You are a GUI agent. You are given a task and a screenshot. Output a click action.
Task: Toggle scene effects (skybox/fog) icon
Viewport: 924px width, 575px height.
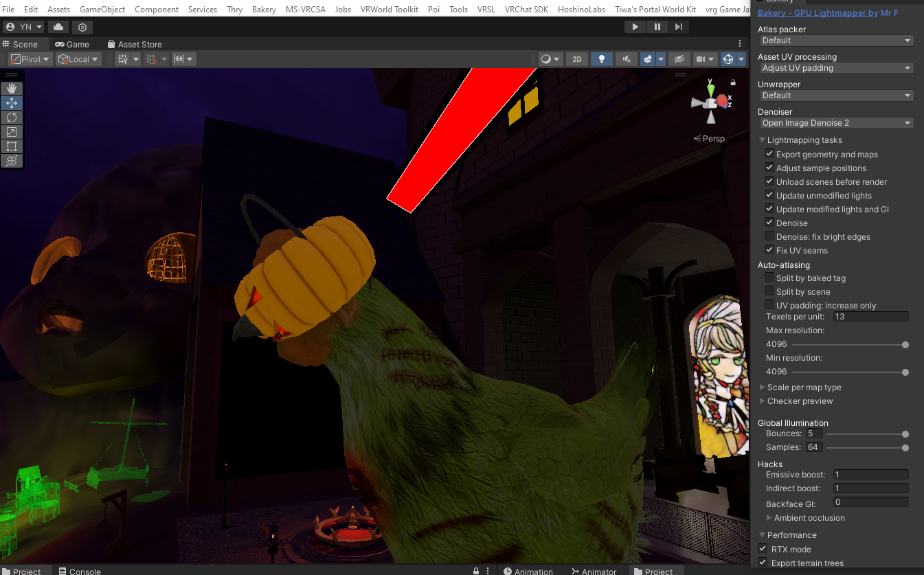[647, 59]
